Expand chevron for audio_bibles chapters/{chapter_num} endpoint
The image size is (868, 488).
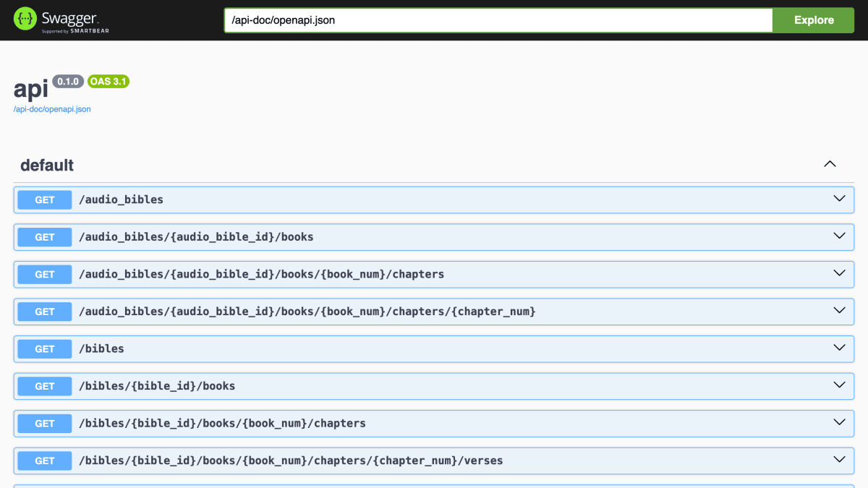pyautogui.click(x=839, y=310)
